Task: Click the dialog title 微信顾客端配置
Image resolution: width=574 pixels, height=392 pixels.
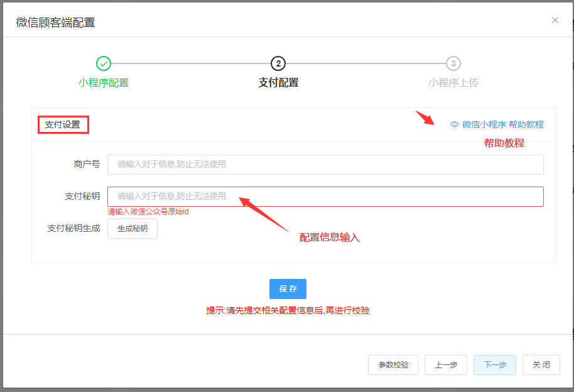Action: click(x=56, y=23)
